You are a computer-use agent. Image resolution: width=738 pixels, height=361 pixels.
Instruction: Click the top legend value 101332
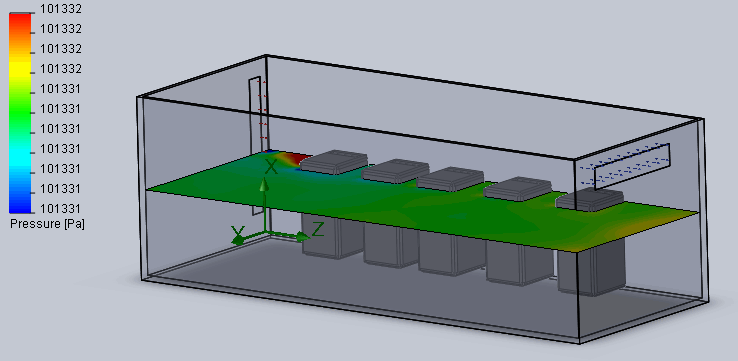pyautogui.click(x=61, y=8)
